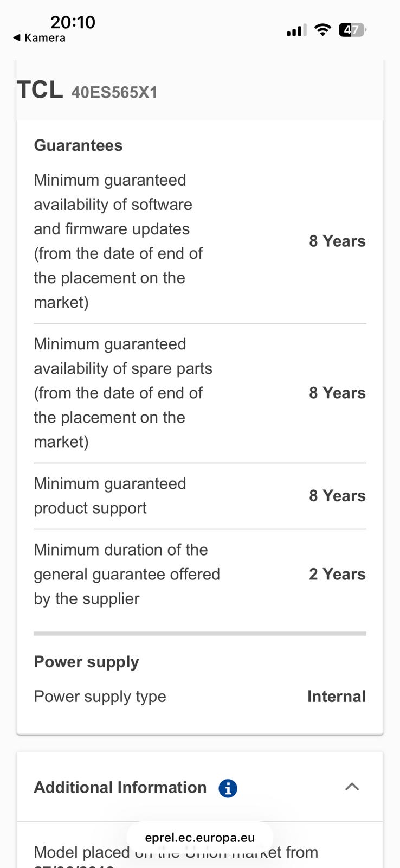
Task: Tap the battery indicator showing 47
Action: (352, 30)
